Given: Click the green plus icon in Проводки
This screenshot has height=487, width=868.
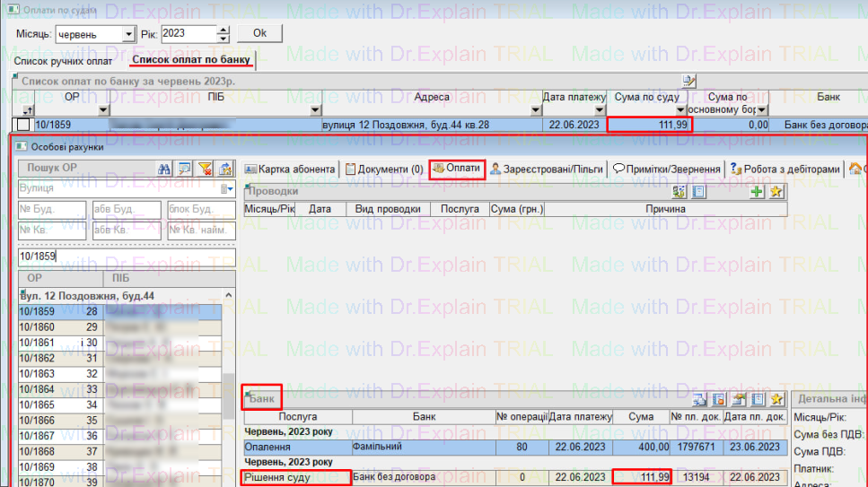Looking at the screenshot, I should [757, 191].
